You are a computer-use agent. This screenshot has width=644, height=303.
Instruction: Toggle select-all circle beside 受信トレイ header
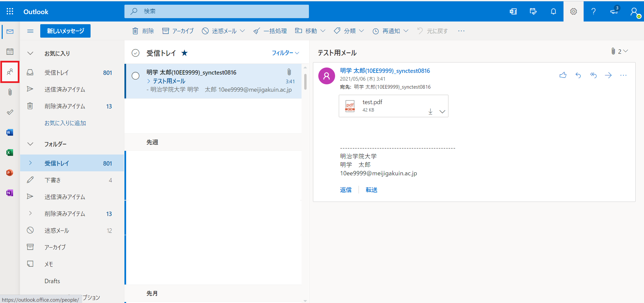tap(136, 53)
